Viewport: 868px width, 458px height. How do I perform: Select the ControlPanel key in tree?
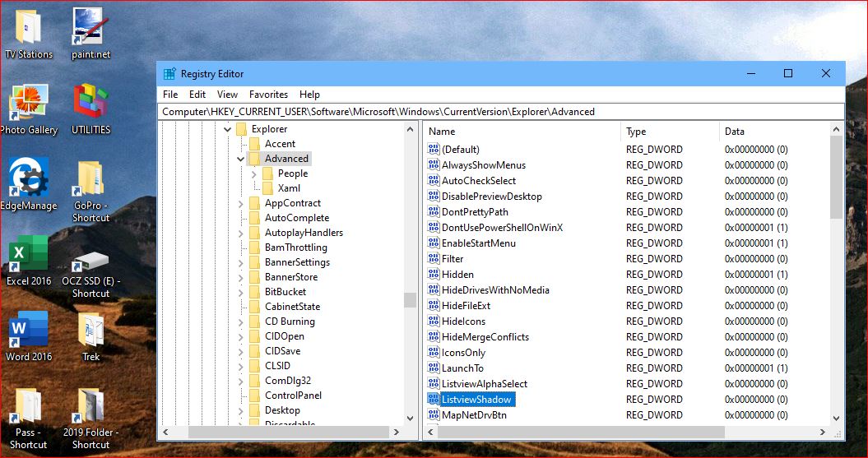click(x=293, y=396)
